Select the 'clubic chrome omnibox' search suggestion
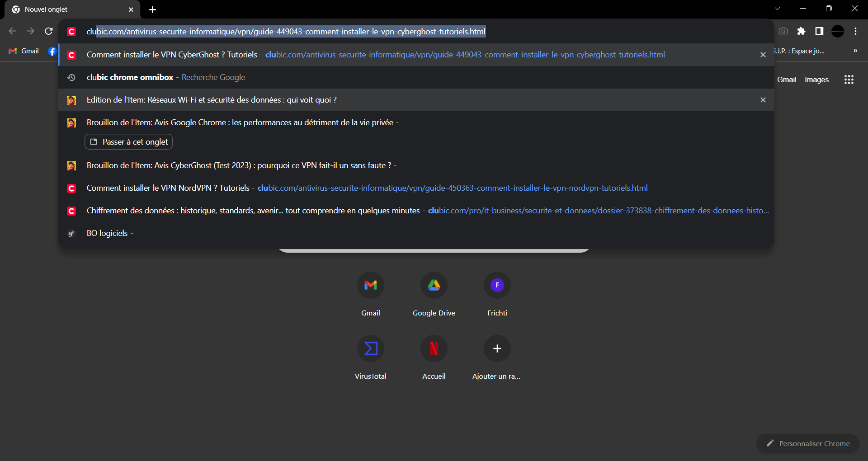Image resolution: width=868 pixels, height=461 pixels. point(416,77)
